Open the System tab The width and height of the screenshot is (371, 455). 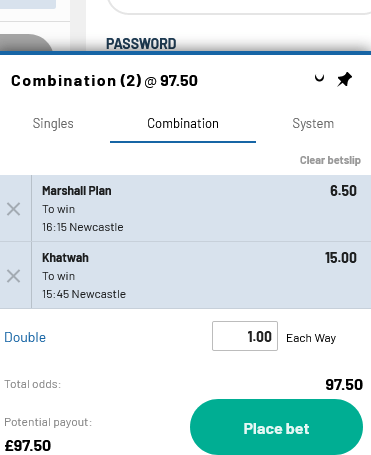[x=313, y=124]
